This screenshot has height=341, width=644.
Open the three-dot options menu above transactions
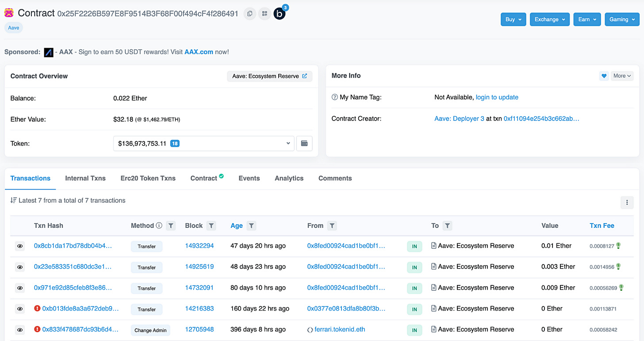coord(627,202)
